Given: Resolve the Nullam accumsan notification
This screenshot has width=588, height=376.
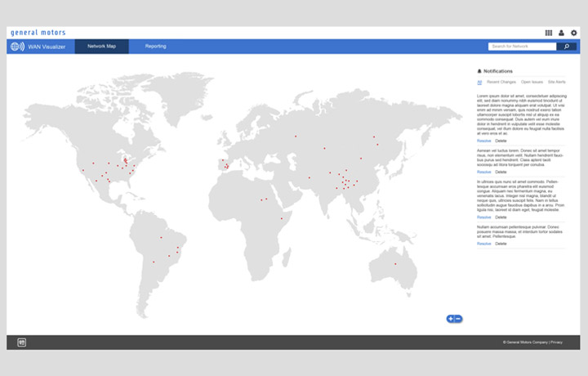Looking at the screenshot, I should pyautogui.click(x=483, y=244).
